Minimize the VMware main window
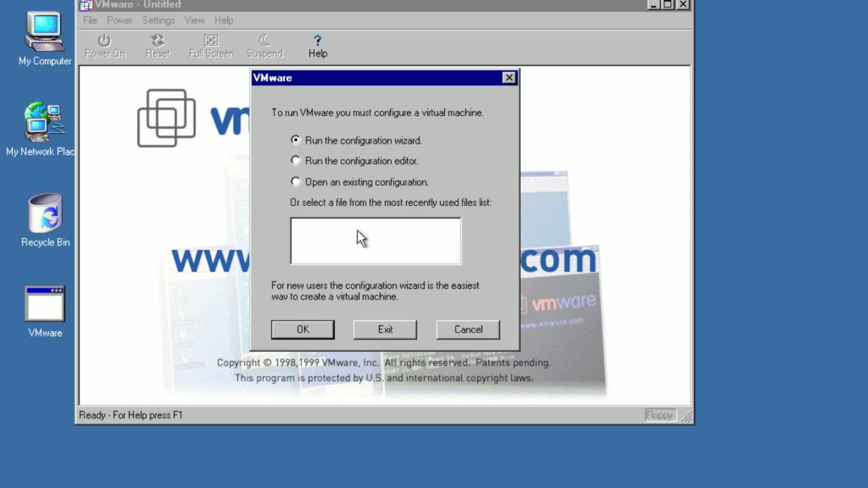The image size is (868, 488). (x=654, y=4)
